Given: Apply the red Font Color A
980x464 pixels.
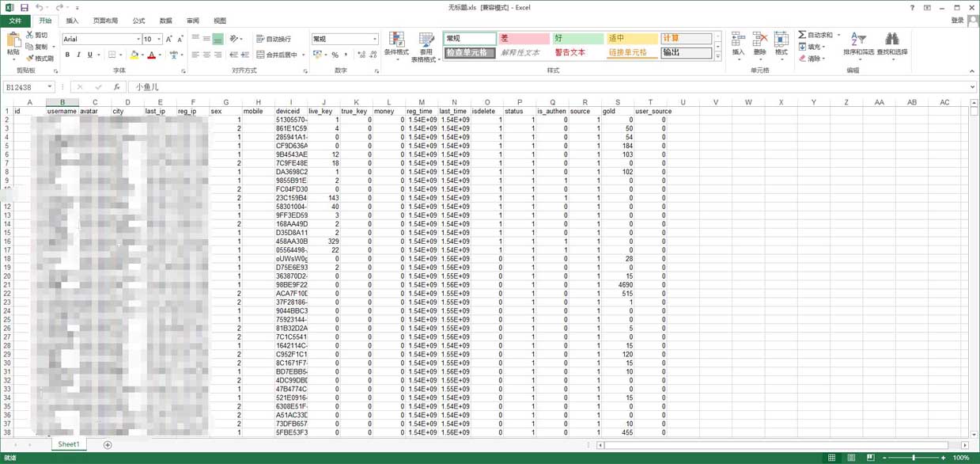Looking at the screenshot, I should 152,55.
